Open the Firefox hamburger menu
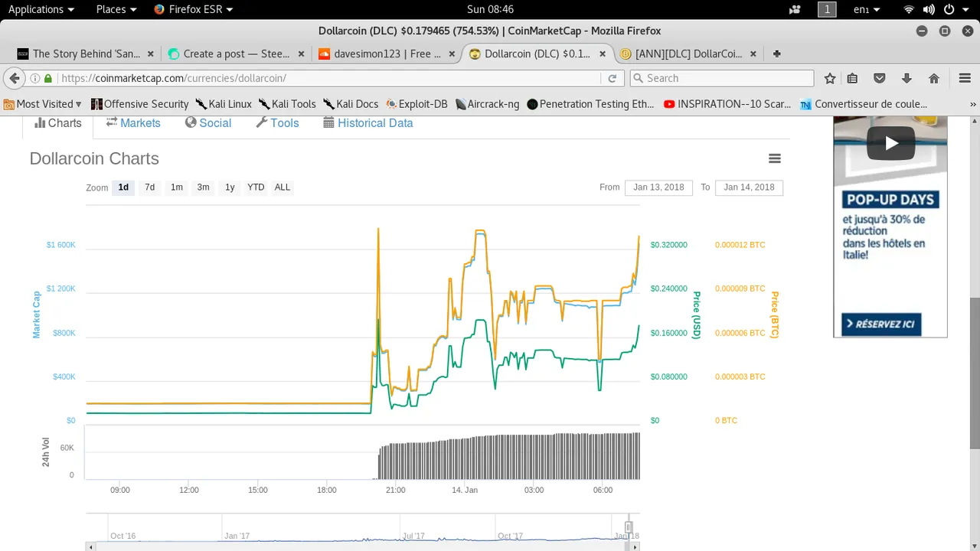Screen dimensions: 980x551 [x=965, y=78]
